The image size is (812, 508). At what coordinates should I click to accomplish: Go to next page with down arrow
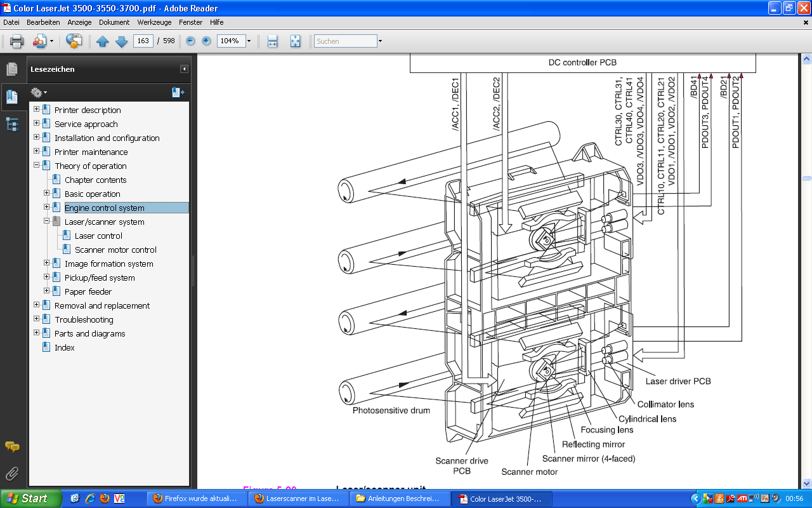tap(121, 41)
